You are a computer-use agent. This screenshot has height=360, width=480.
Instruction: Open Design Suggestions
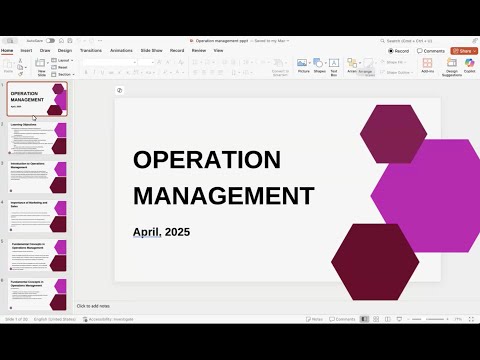(x=452, y=67)
